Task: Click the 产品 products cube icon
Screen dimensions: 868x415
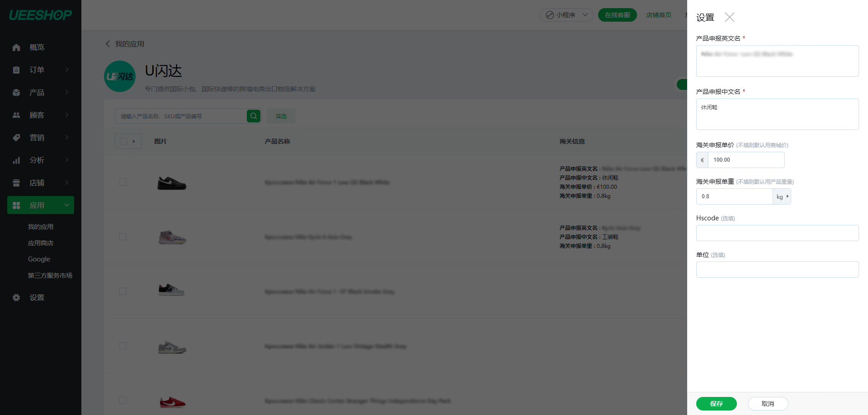Action: tap(16, 93)
